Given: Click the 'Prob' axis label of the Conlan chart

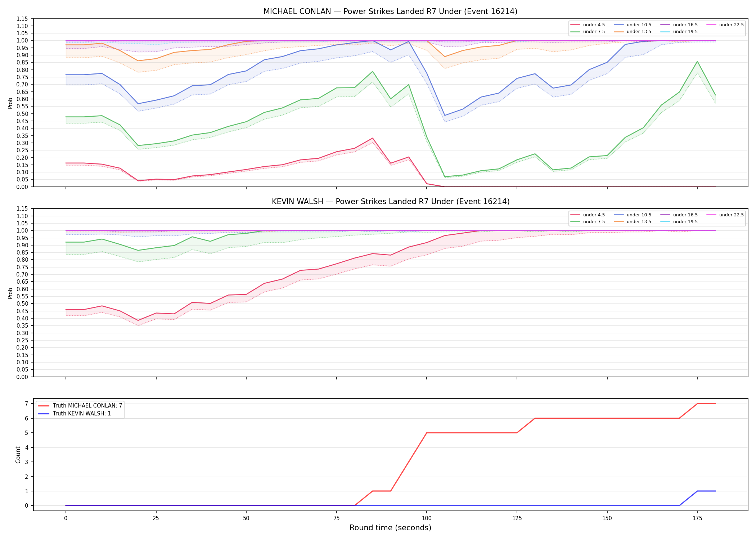Looking at the screenshot, I should click(x=10, y=103).
